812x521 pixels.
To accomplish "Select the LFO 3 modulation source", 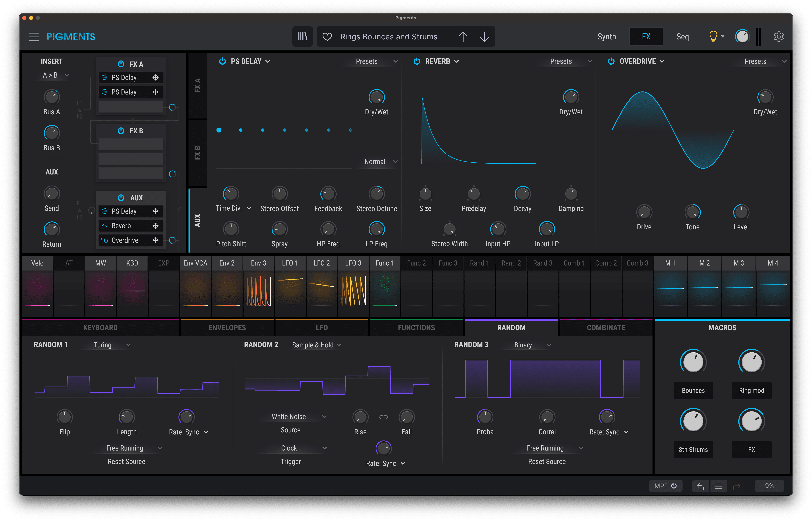I will tap(353, 263).
